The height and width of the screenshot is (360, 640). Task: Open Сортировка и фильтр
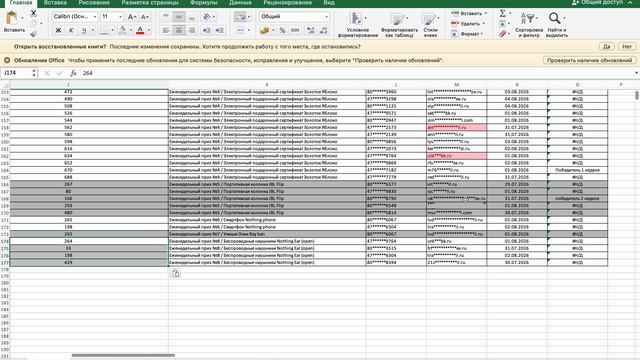[x=529, y=25]
